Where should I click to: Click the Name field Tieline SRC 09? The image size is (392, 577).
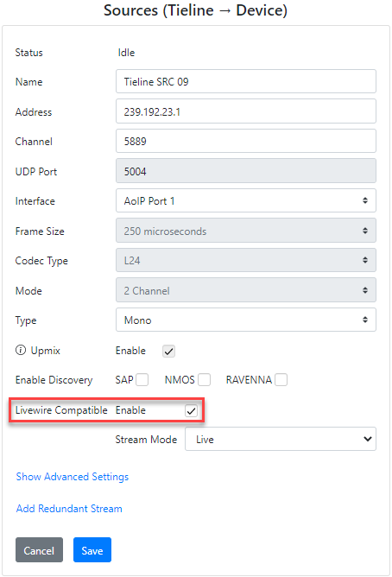pos(245,81)
